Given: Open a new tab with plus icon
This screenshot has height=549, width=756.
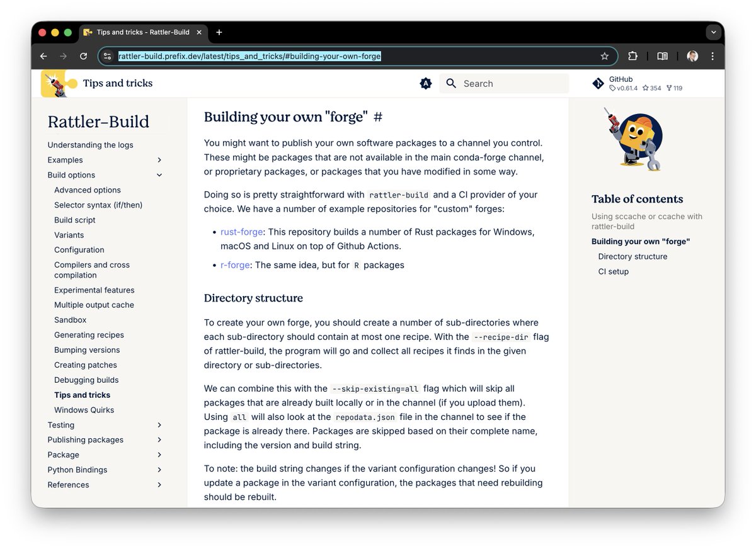Looking at the screenshot, I should pyautogui.click(x=219, y=32).
